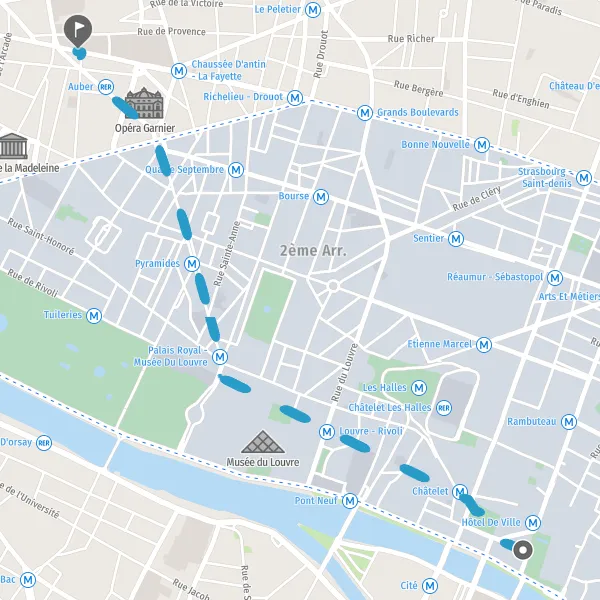600x600 pixels.
Task: Click the Louvre - Rivoli station label
Action: [371, 431]
